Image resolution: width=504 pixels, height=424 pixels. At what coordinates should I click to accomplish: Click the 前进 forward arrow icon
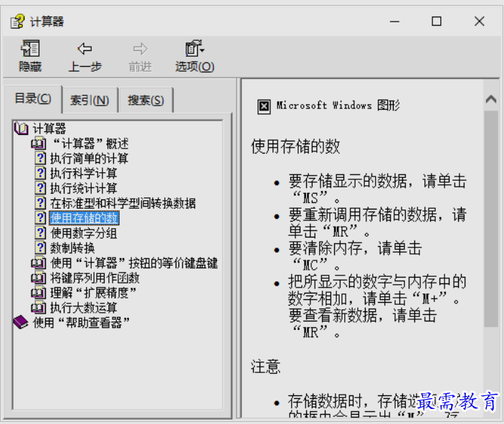pos(140,49)
